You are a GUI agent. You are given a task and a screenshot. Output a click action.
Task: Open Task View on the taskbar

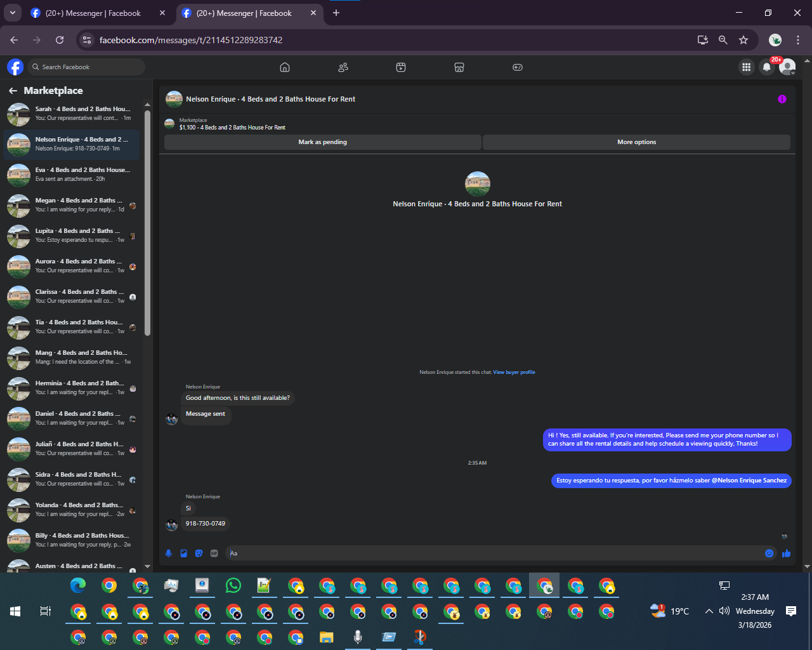coord(46,611)
